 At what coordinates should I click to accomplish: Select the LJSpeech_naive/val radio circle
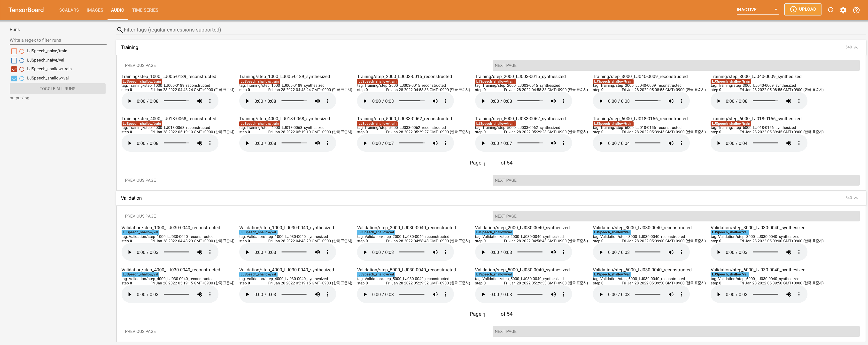click(x=22, y=60)
